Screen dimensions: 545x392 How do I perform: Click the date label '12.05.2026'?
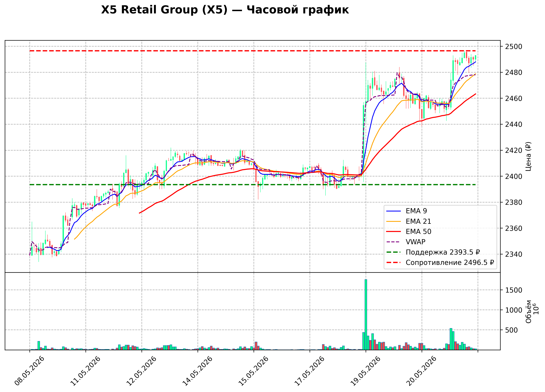point(141,371)
